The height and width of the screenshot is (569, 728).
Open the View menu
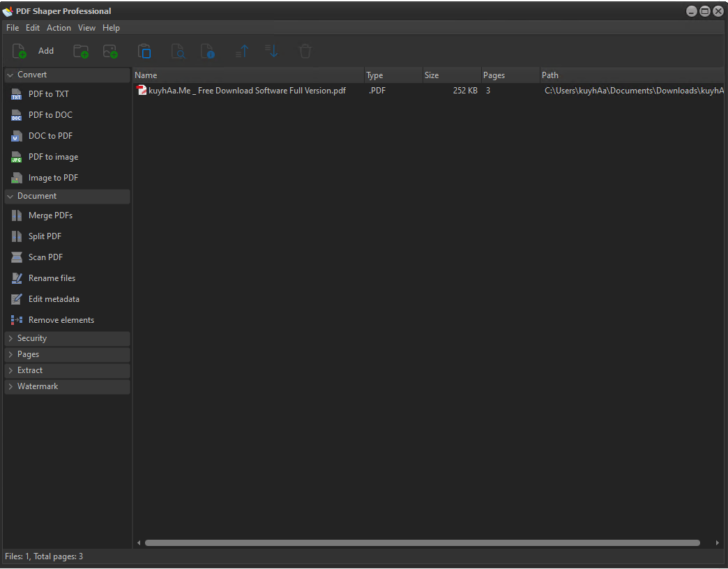pyautogui.click(x=86, y=28)
